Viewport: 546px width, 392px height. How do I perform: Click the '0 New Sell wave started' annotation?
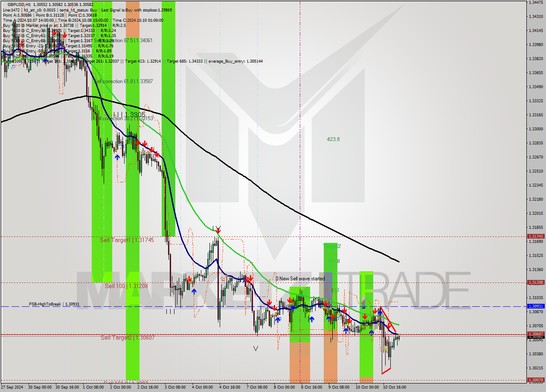click(300, 279)
